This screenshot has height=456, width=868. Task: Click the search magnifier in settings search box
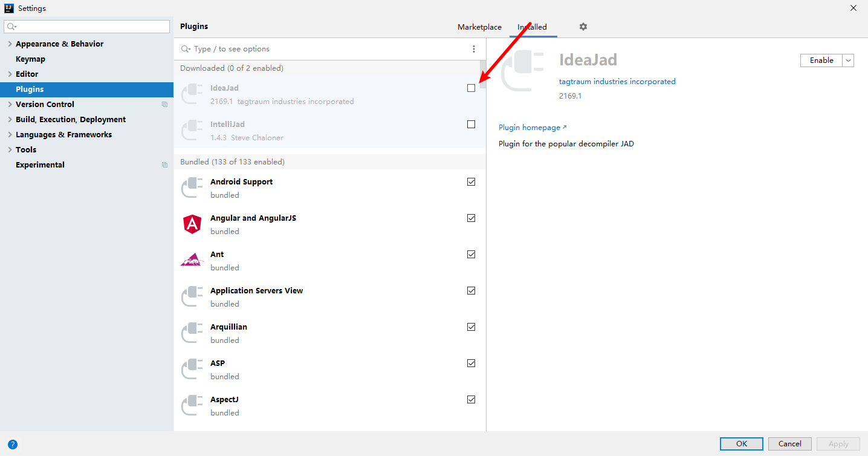pyautogui.click(x=11, y=27)
